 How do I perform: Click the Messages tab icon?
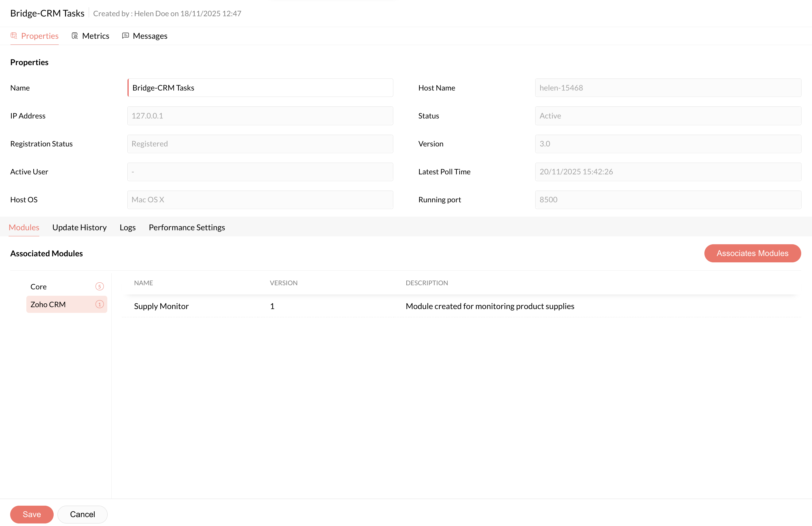tap(126, 36)
